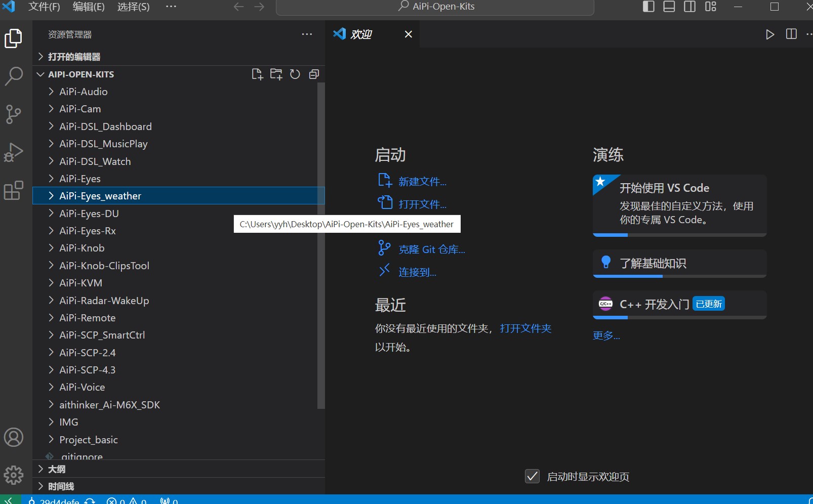This screenshot has width=813, height=504.
Task: Open the Edit menu
Action: (x=89, y=7)
